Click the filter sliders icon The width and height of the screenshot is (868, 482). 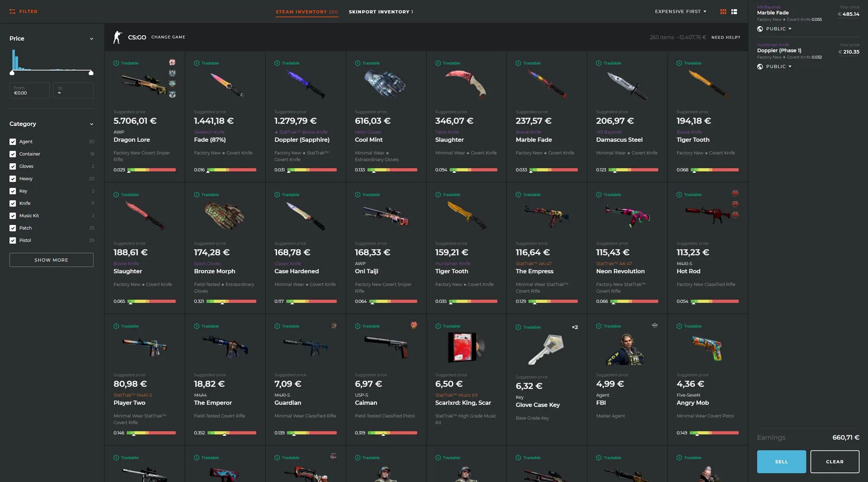click(12, 11)
